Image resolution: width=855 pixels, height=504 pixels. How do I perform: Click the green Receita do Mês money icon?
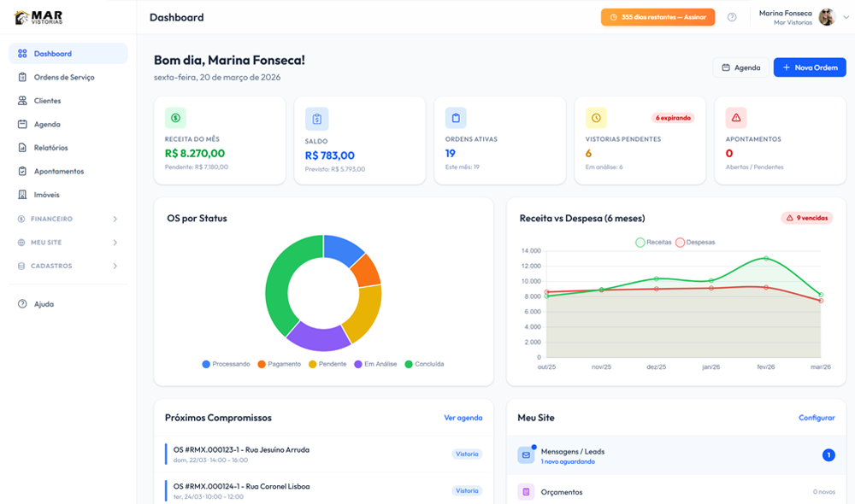(175, 118)
